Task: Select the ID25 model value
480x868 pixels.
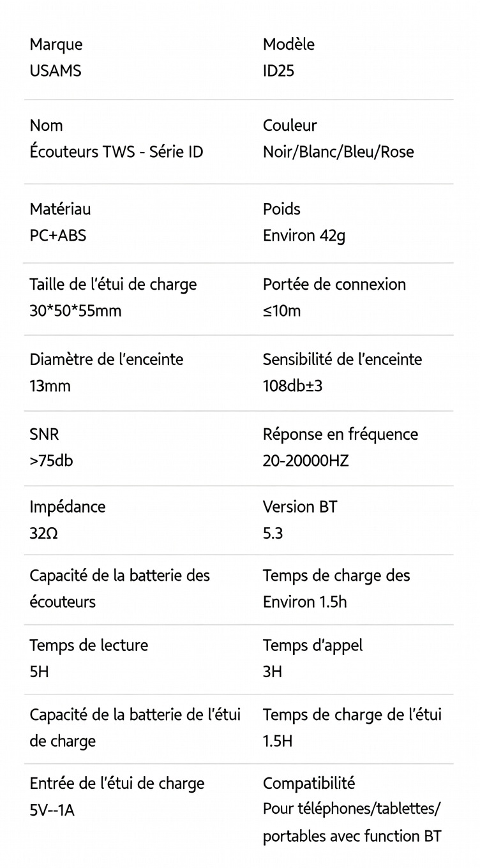Action: 278,71
